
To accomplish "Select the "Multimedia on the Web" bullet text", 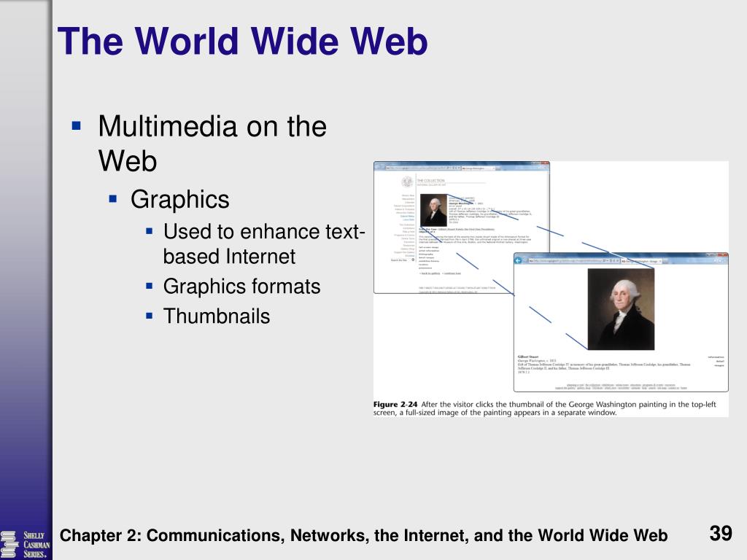I will click(x=212, y=144).
